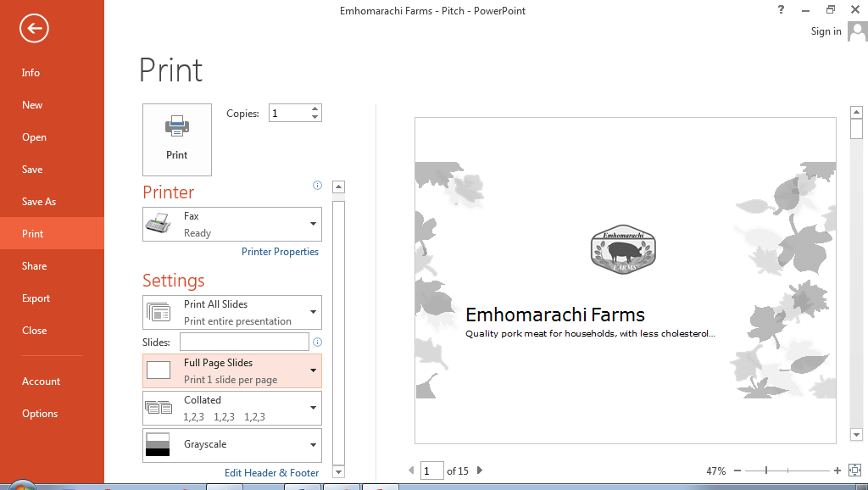Viewport: 868px width, 490px height.
Task: Click the user account avatar icon
Action: tap(858, 31)
